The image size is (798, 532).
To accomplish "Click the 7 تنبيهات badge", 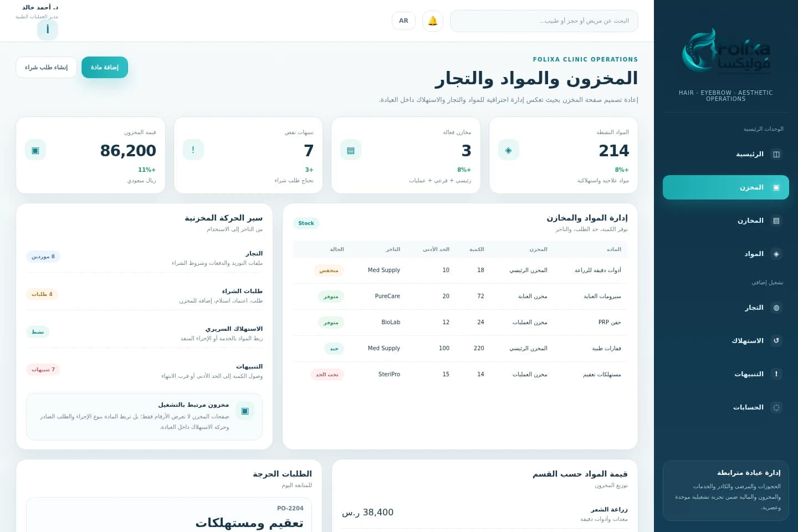I will point(43,370).
